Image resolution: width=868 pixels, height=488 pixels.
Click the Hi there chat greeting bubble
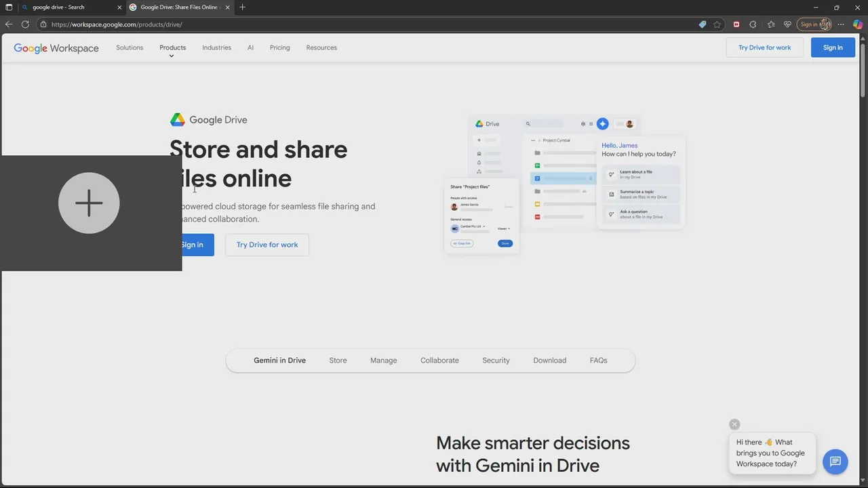pos(772,453)
